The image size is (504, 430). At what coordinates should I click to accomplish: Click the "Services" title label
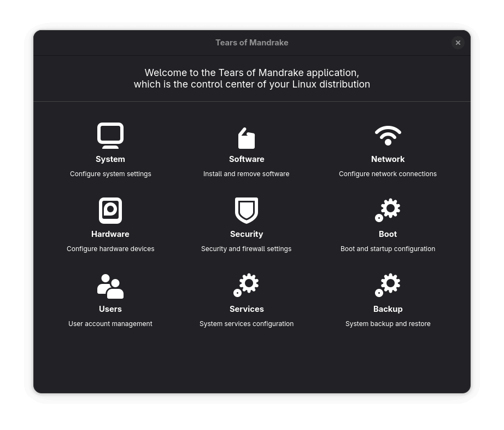247,309
